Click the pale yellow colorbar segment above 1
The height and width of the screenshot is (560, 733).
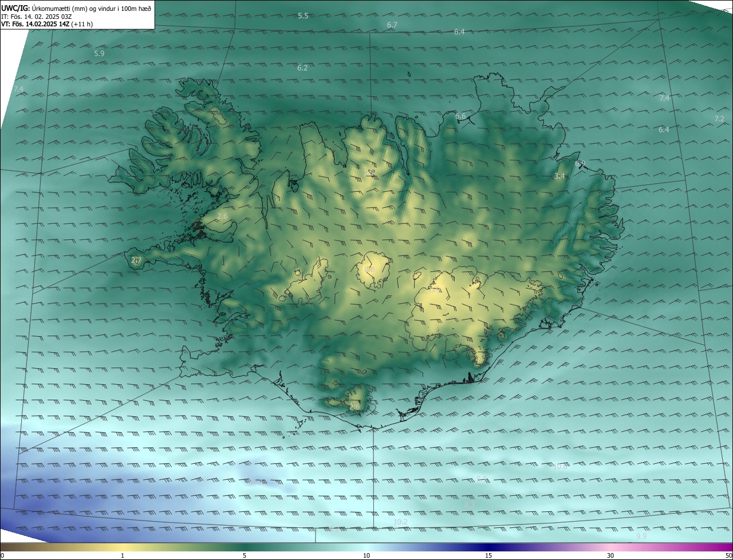click(123, 547)
